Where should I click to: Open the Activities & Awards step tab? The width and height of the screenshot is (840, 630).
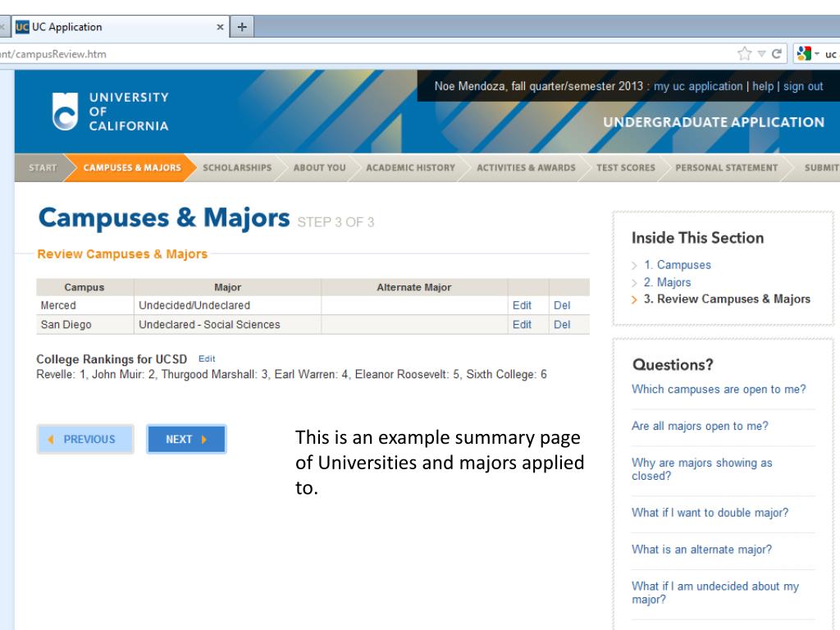526,167
